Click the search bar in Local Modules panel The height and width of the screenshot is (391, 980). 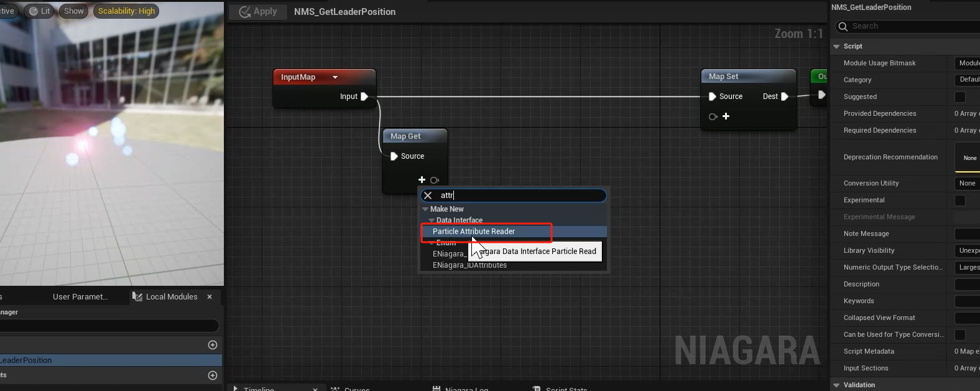coord(109,326)
